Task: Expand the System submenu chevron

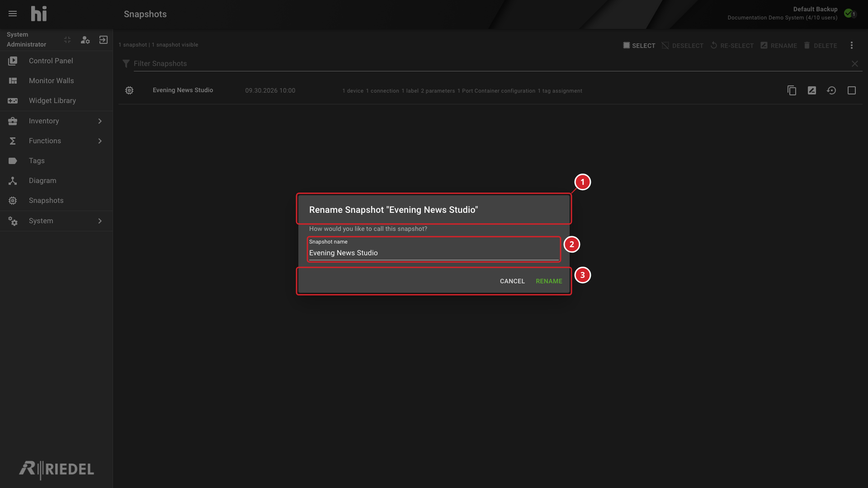Action: pyautogui.click(x=100, y=221)
